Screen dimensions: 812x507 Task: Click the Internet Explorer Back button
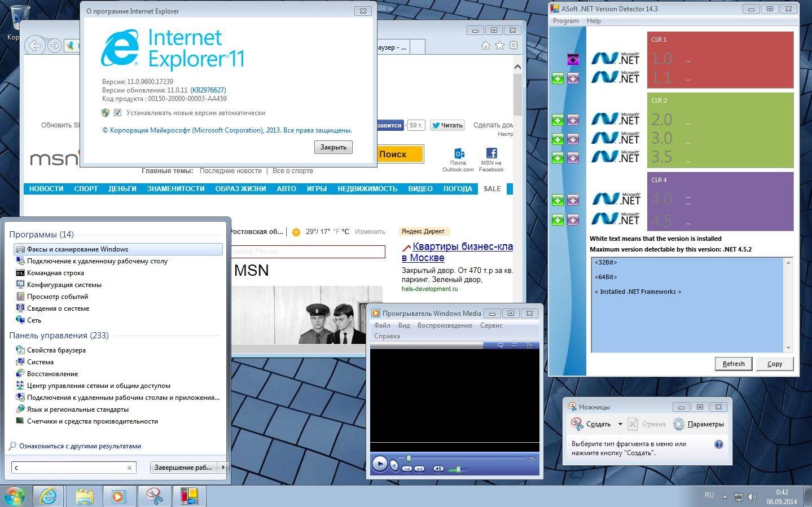click(35, 46)
